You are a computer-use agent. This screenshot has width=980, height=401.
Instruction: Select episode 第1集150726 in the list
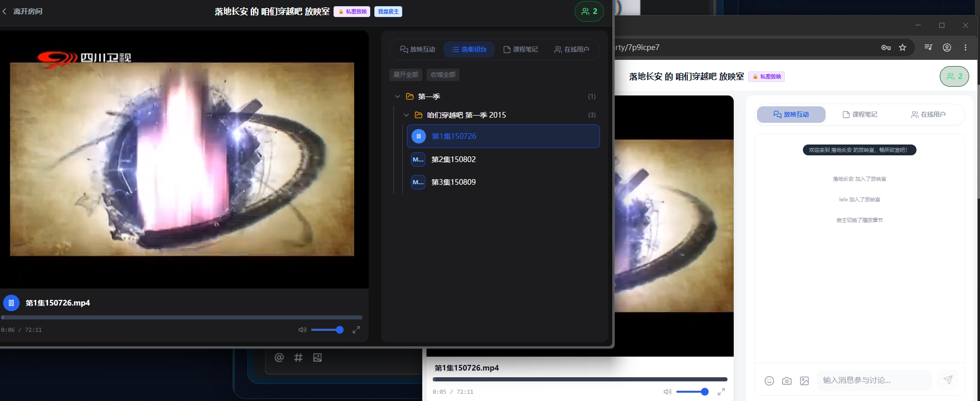pos(503,136)
